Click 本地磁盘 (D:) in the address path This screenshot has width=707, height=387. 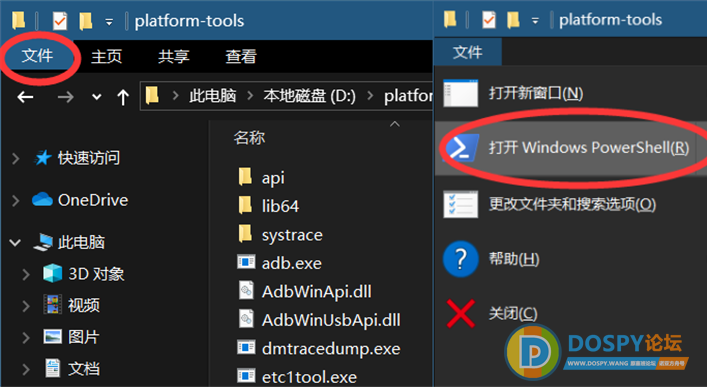pyautogui.click(x=309, y=96)
